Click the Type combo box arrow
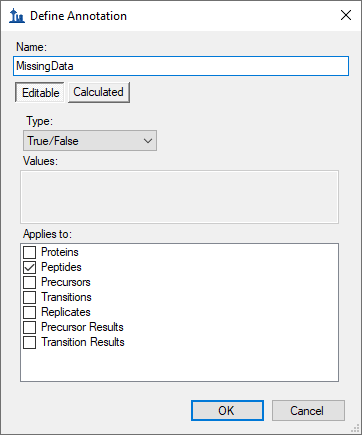The height and width of the screenshot is (435, 362). click(x=148, y=141)
